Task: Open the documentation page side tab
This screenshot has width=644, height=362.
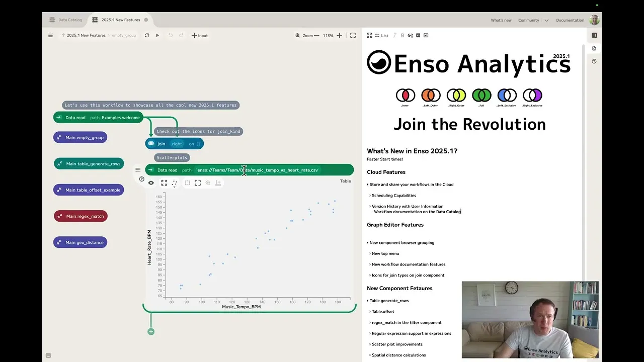Action: (x=594, y=48)
